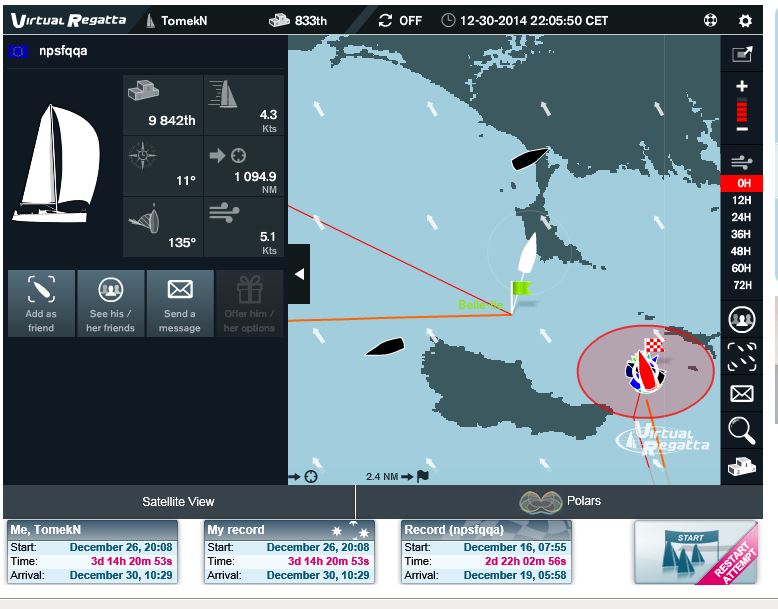Open the rankings podium sidebar icon
Viewport: 778px width, 609px height.
[742, 467]
